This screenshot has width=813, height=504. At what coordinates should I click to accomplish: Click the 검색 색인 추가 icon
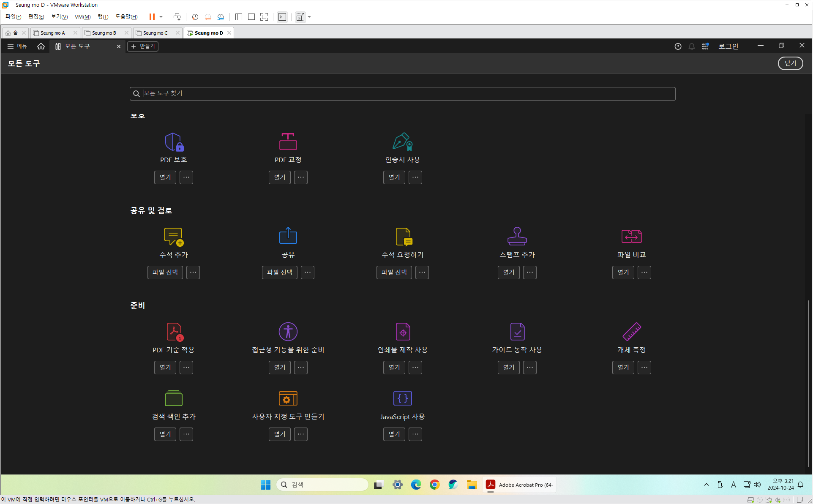(x=174, y=398)
